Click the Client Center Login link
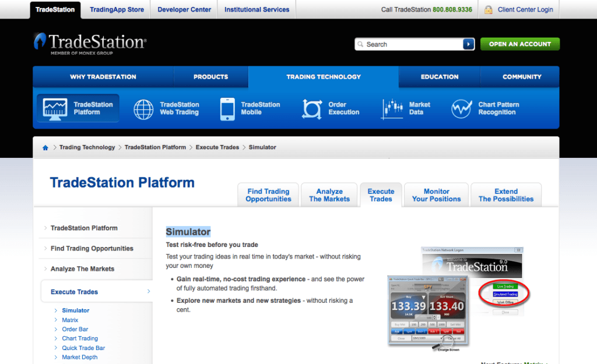This screenshot has height=364, width=597. tap(525, 9)
